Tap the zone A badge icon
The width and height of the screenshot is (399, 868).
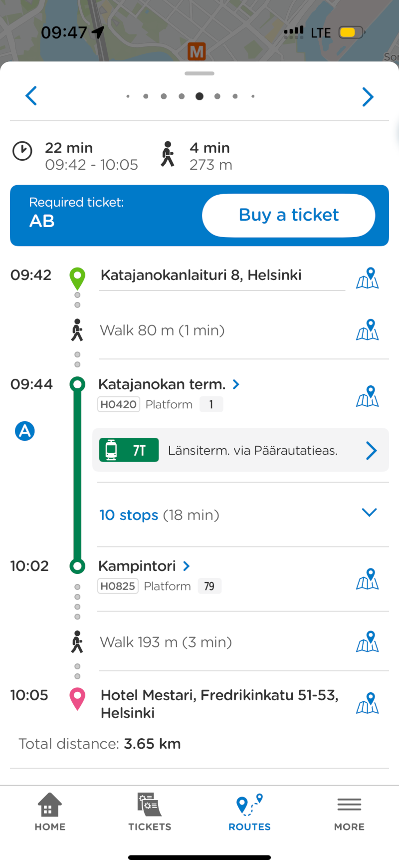pyautogui.click(x=25, y=431)
